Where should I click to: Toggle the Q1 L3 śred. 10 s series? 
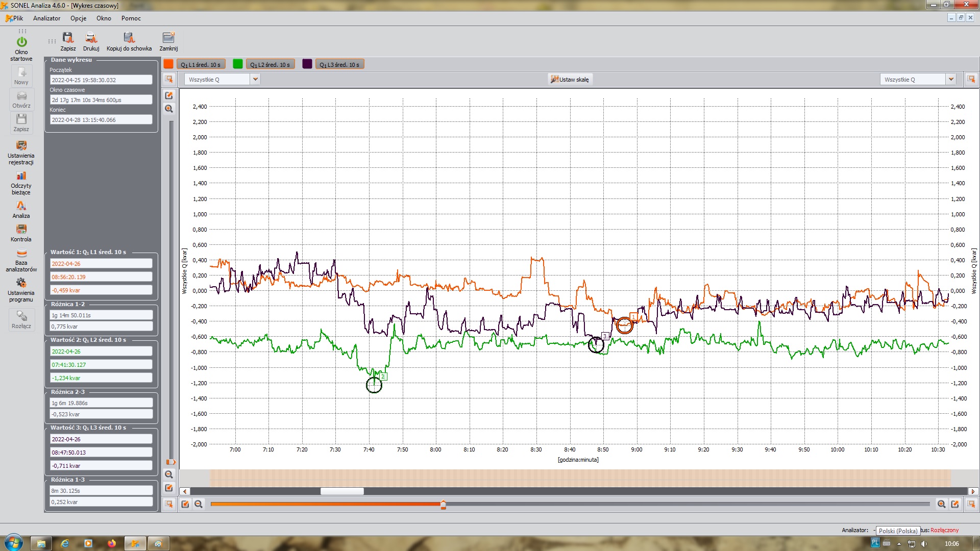339,64
